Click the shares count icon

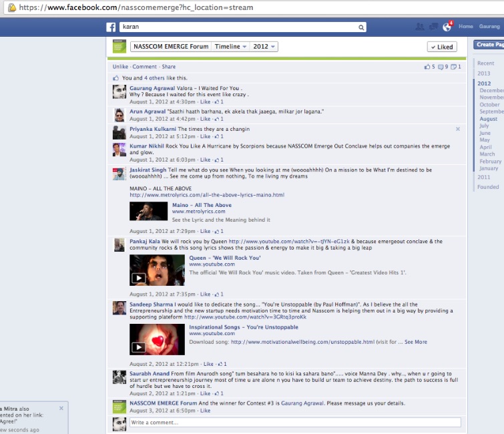tap(453, 67)
